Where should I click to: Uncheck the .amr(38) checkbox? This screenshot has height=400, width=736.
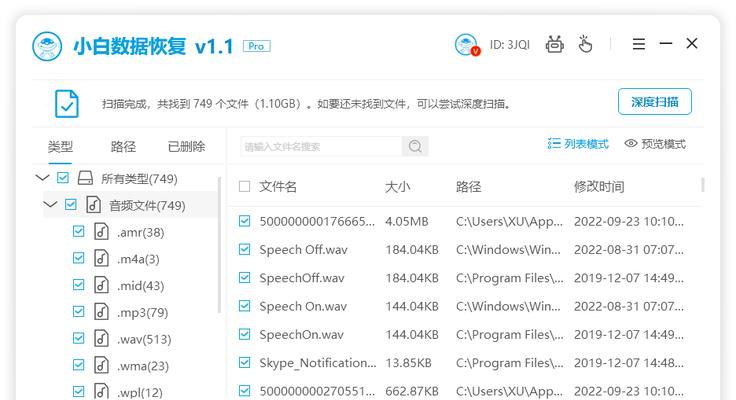[78, 231]
